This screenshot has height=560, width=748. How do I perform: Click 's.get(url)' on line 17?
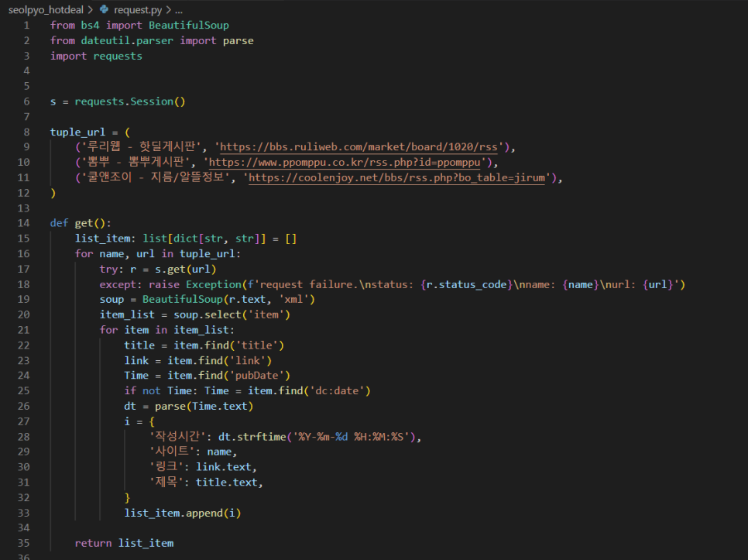[186, 269]
